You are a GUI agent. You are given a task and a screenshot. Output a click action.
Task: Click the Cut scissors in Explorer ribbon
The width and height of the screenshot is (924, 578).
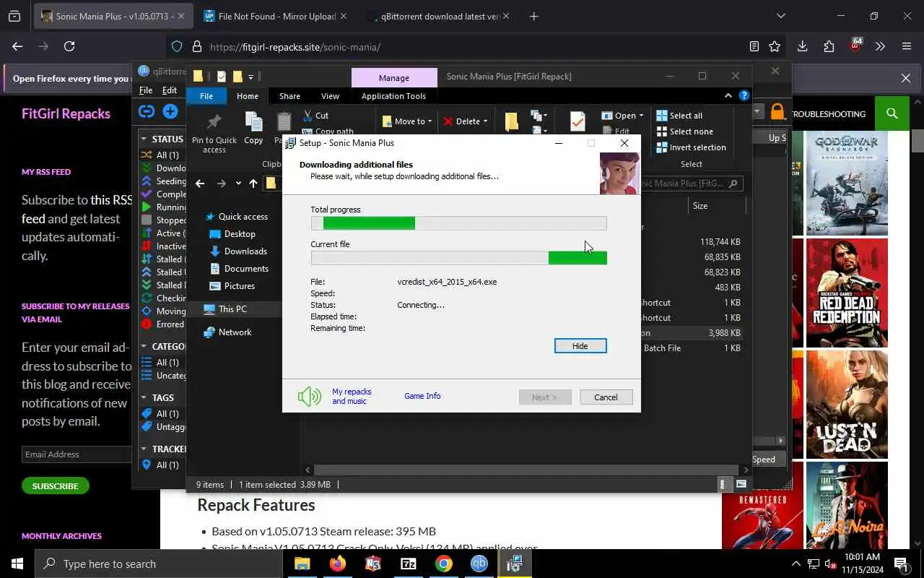point(308,116)
